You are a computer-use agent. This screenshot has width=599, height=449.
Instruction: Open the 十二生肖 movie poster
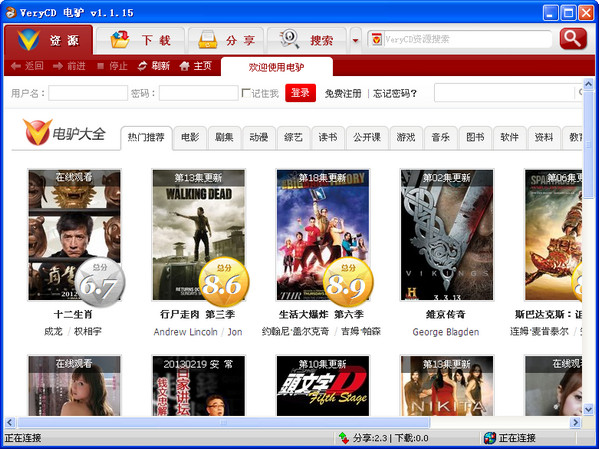pyautogui.click(x=74, y=235)
